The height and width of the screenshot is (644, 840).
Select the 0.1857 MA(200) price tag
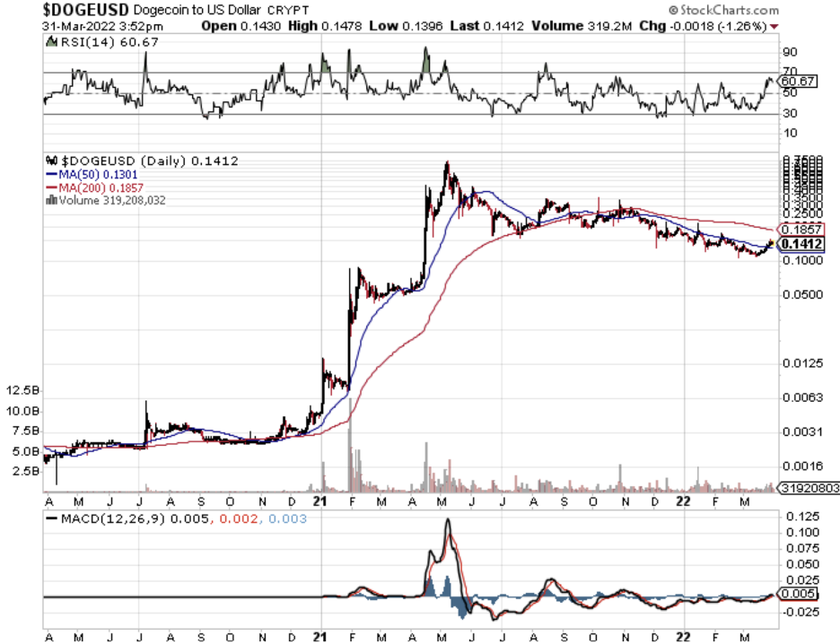pos(800,231)
